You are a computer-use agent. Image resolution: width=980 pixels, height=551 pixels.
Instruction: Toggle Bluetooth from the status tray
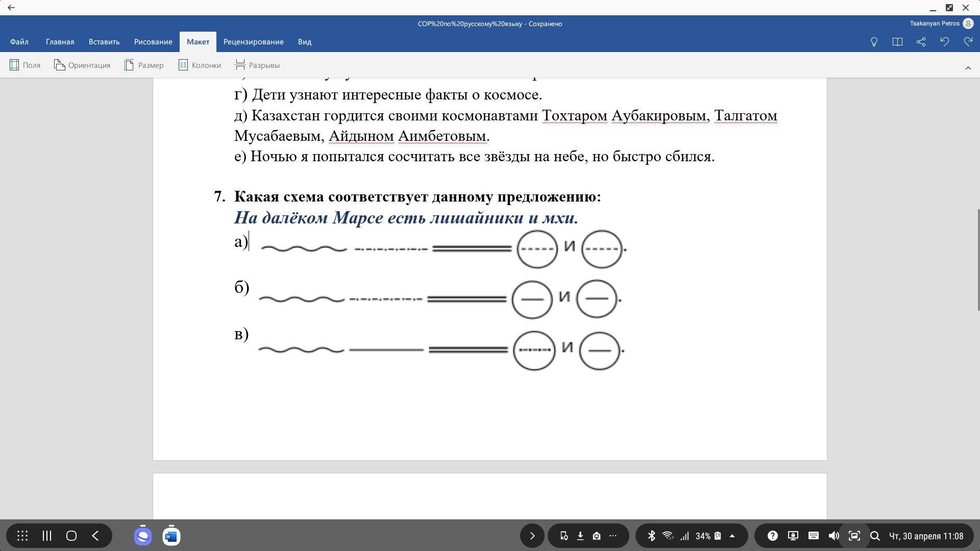(651, 536)
